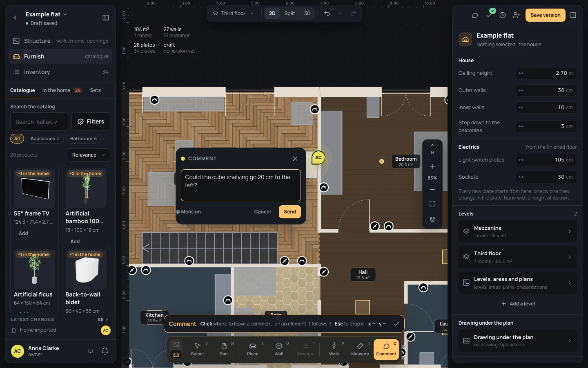This screenshot has width=588, height=368.
Task: Toggle the magnet snapping icon
Action: click(432, 220)
